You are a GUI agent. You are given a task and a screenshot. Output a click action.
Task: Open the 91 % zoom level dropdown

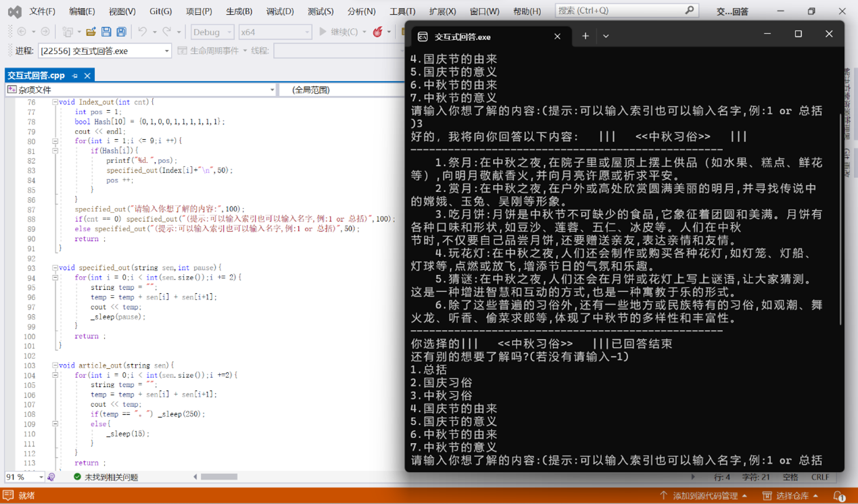coord(41,477)
